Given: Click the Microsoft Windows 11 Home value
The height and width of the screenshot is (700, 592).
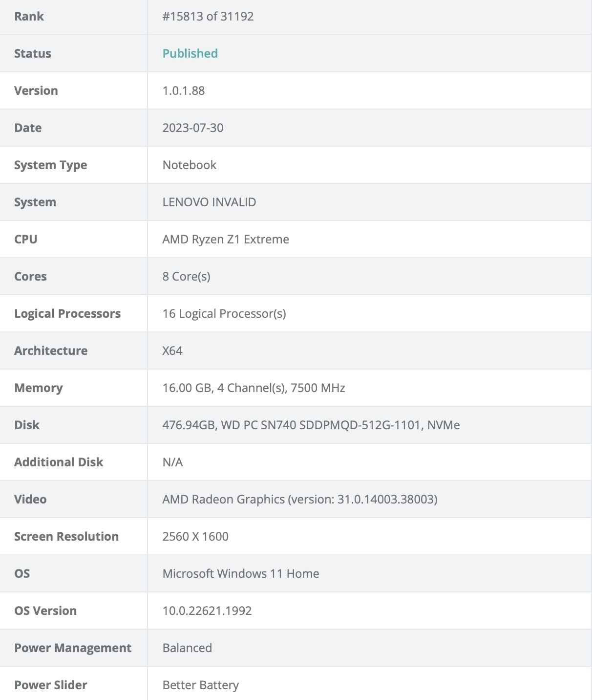Looking at the screenshot, I should (x=241, y=573).
